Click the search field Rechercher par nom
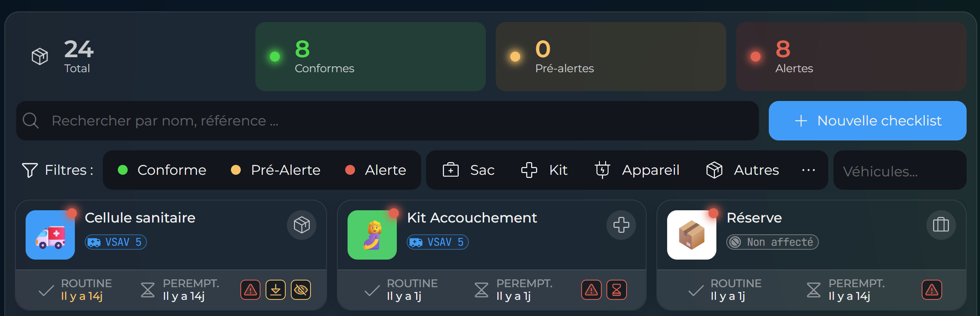Screen dimensions: 980x316 click(x=387, y=121)
